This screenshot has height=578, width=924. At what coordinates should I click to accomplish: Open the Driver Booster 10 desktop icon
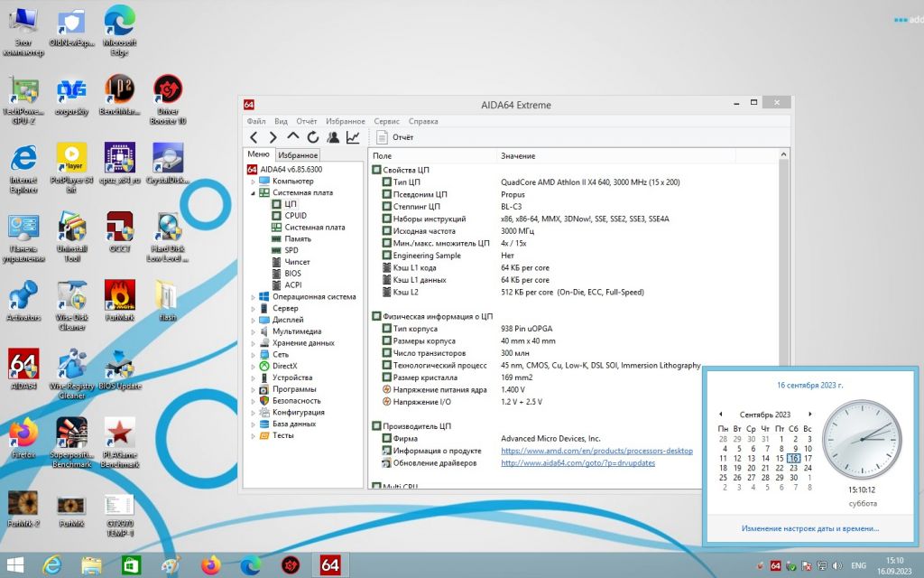168,99
